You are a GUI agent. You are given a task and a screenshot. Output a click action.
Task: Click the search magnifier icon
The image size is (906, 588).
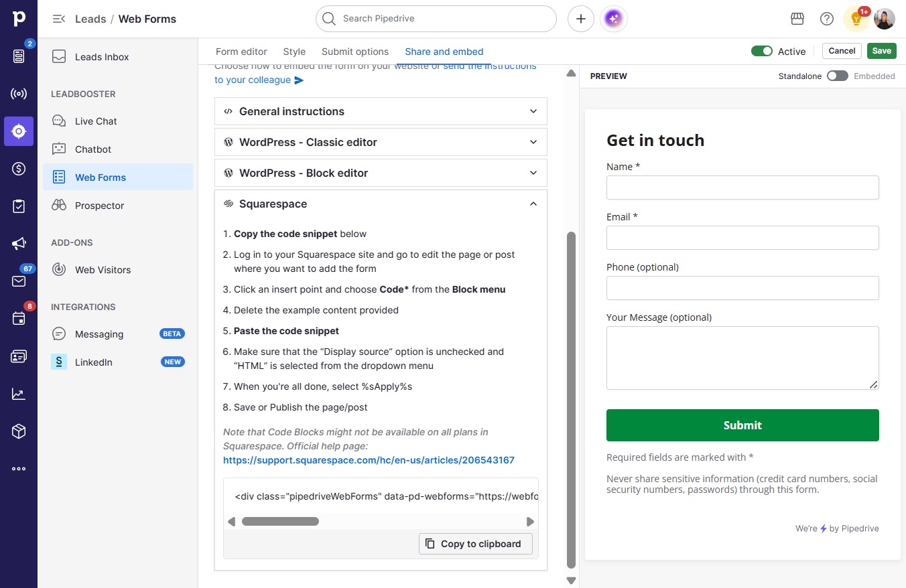[x=328, y=19]
